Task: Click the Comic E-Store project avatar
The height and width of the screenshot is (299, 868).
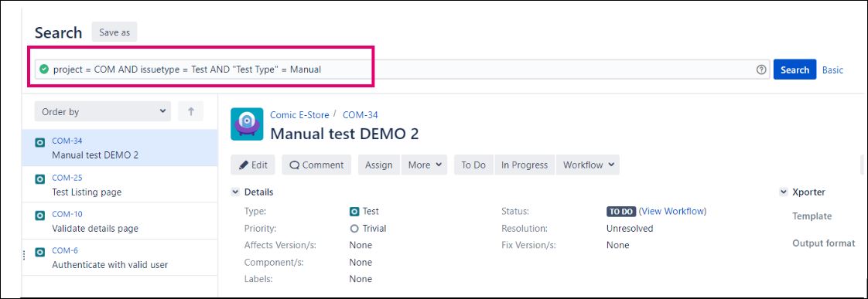Action: pyautogui.click(x=247, y=124)
